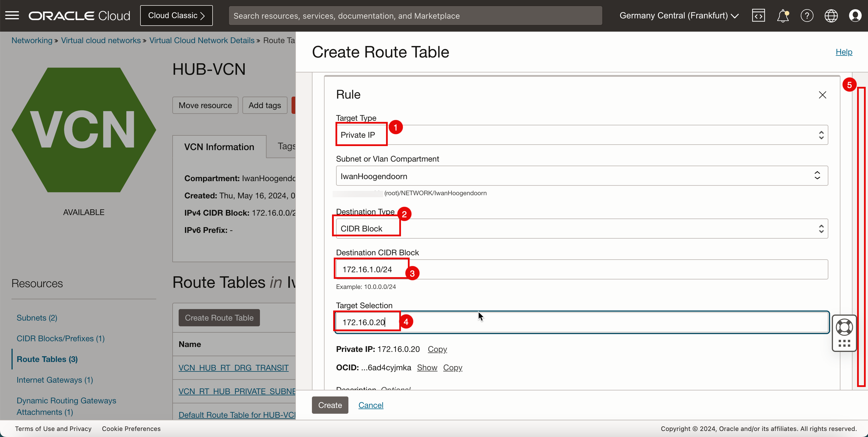Switch to VCN Information tab

click(219, 147)
